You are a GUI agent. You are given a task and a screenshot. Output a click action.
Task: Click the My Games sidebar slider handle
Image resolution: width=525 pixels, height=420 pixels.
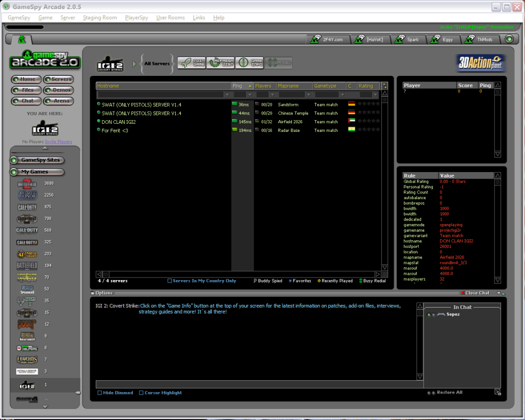coord(78,393)
